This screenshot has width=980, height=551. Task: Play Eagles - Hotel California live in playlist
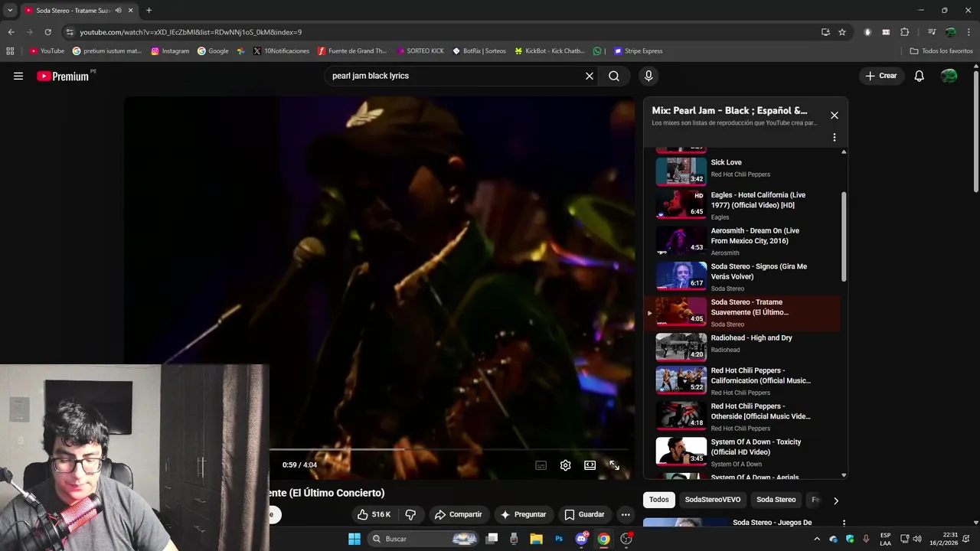coord(743,204)
